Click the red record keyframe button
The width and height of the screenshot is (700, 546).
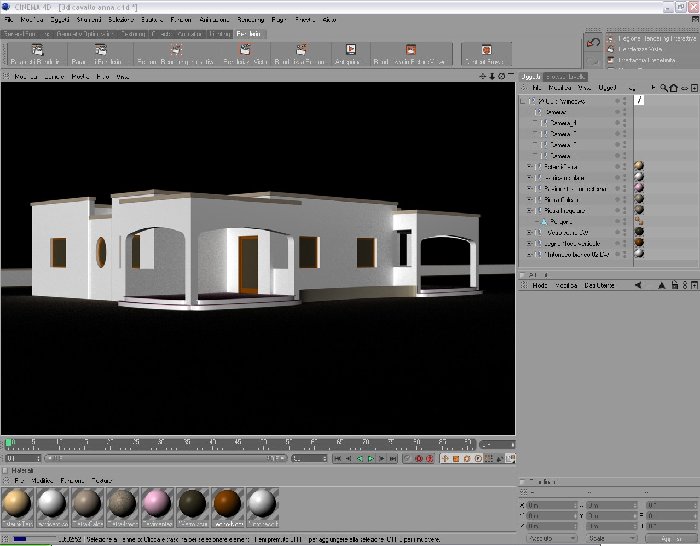click(x=419, y=458)
